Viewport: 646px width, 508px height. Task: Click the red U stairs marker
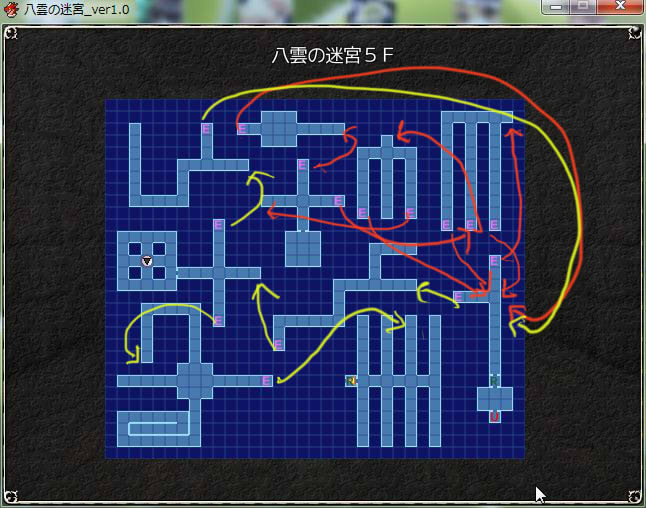tap(494, 417)
